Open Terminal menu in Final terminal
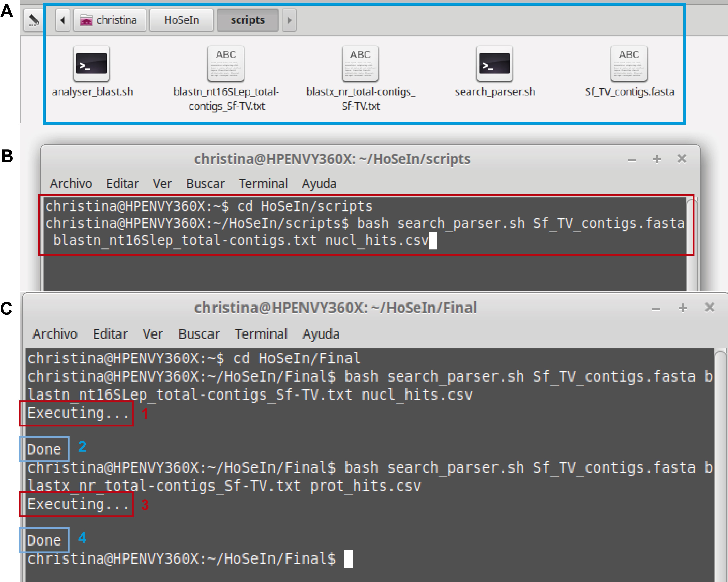Image resolution: width=728 pixels, height=582 pixels. tap(261, 334)
